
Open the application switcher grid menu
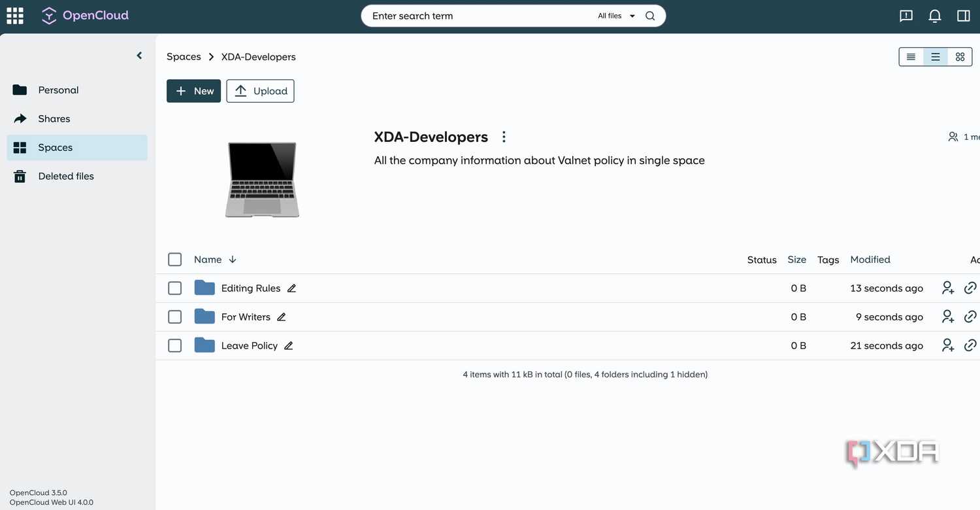(x=15, y=16)
